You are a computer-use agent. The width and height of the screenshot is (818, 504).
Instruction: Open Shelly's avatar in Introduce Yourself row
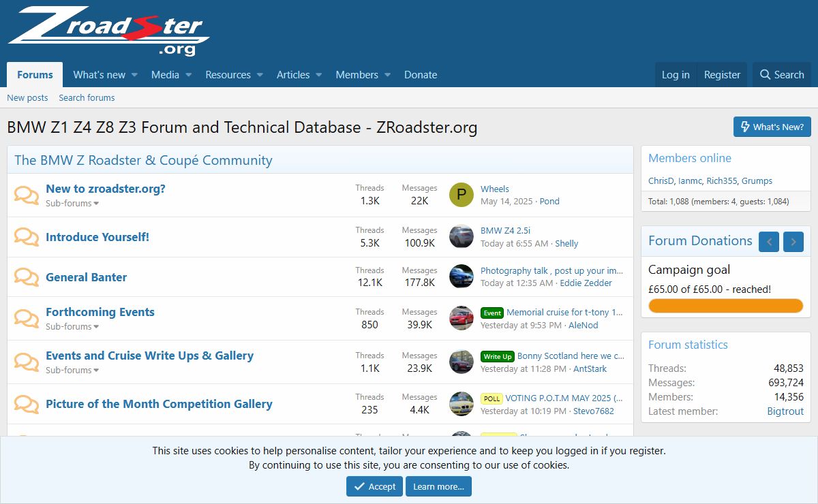tap(461, 236)
